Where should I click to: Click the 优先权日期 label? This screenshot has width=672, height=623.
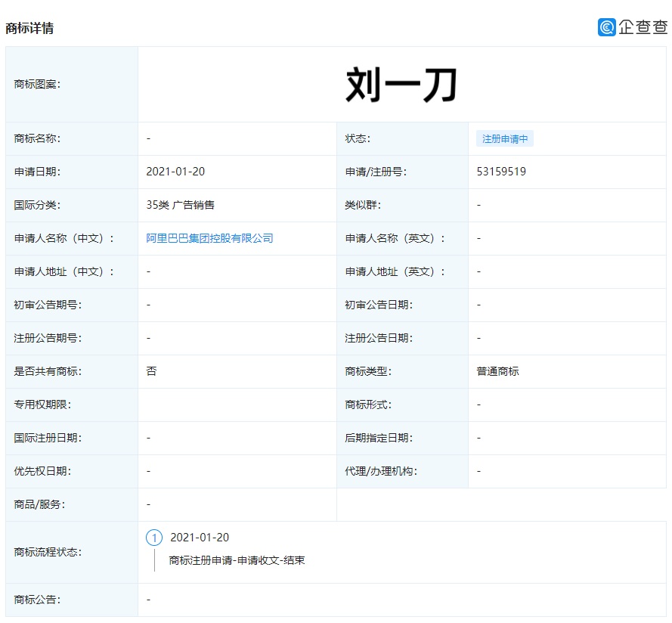click(x=42, y=471)
